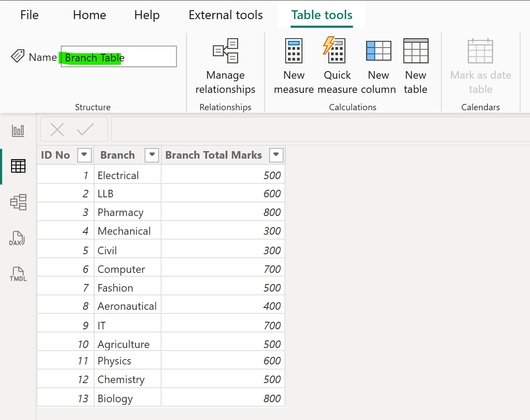Open the ID No column filter dropdown
The image size is (530, 420).
84,155
